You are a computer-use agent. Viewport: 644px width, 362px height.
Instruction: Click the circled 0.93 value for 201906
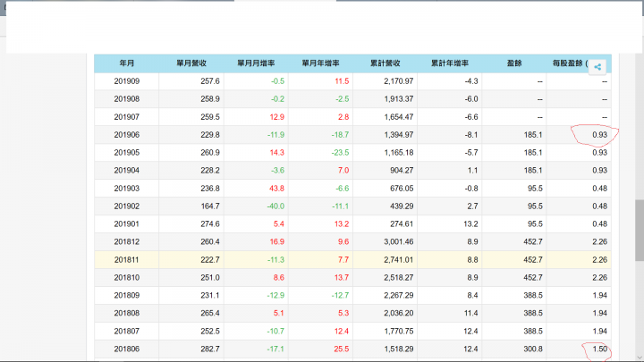click(x=599, y=135)
